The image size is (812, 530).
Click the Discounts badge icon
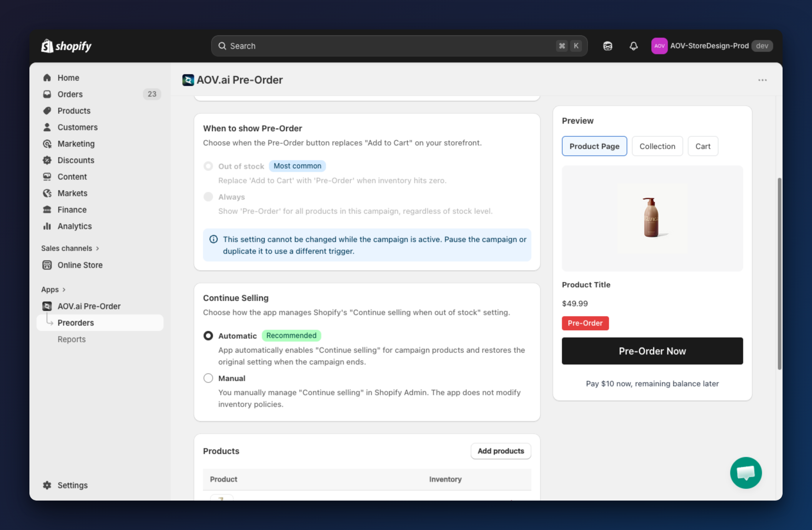[47, 160]
